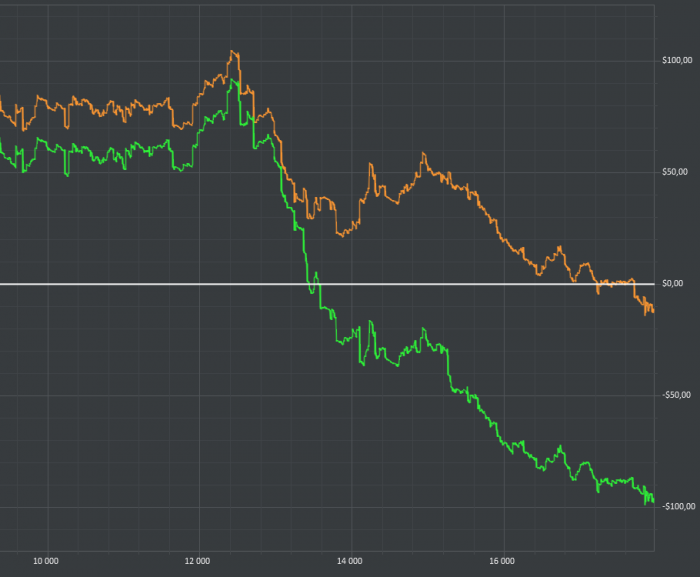Image resolution: width=700 pixels, height=577 pixels.
Task: Click the 16 000 x-axis label
Action: tap(502, 561)
